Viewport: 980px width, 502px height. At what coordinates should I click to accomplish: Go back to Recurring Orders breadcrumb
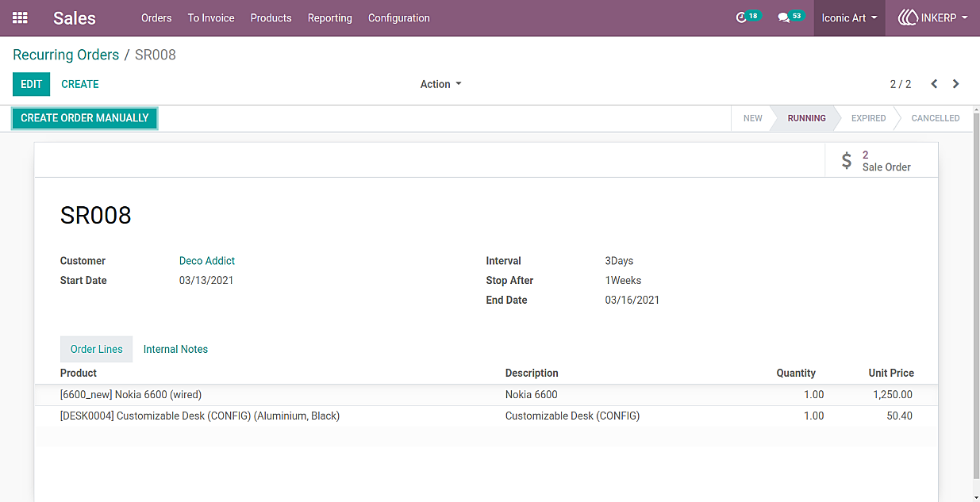click(66, 55)
